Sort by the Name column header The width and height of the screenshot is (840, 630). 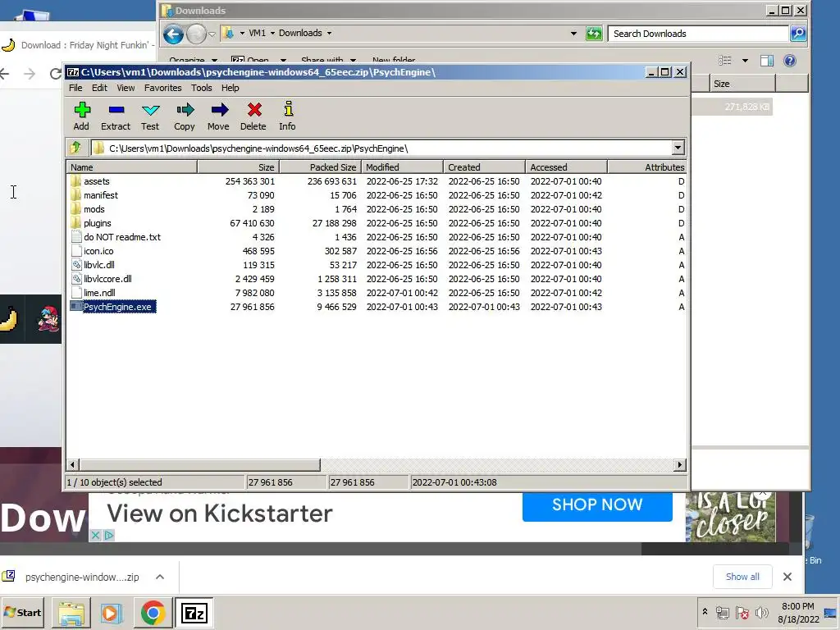[x=131, y=167]
